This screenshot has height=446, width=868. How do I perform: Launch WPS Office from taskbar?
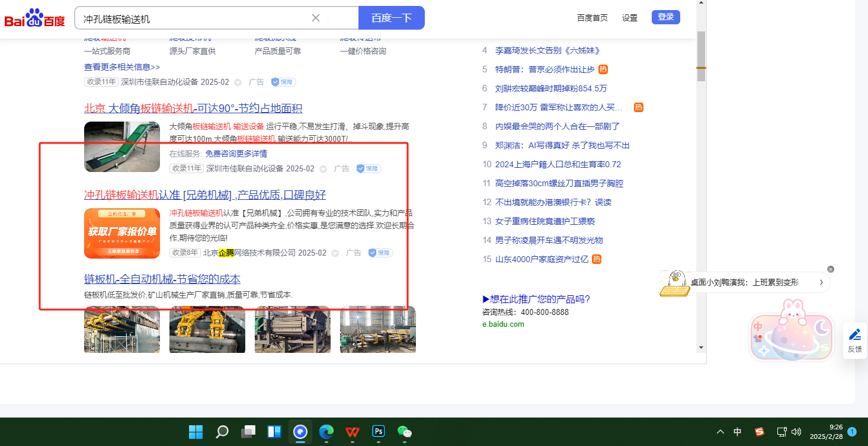point(353,431)
